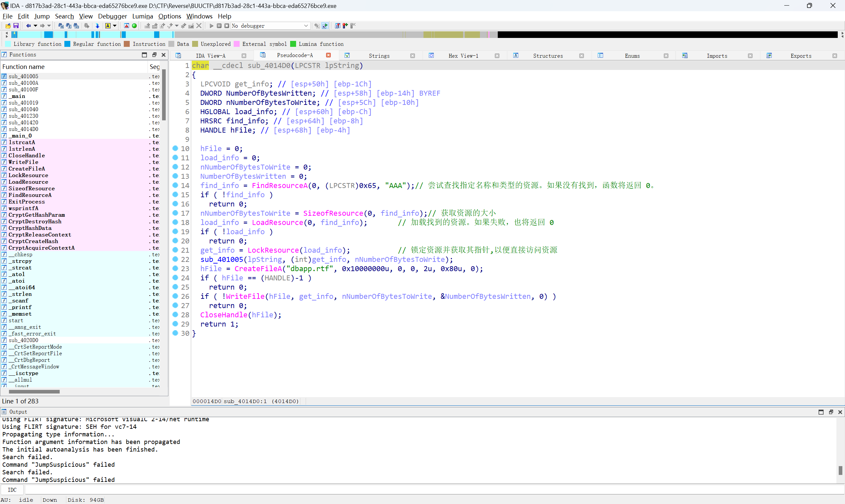The width and height of the screenshot is (845, 504).
Task: Click the green circle toolbar icon
Action: click(x=134, y=26)
